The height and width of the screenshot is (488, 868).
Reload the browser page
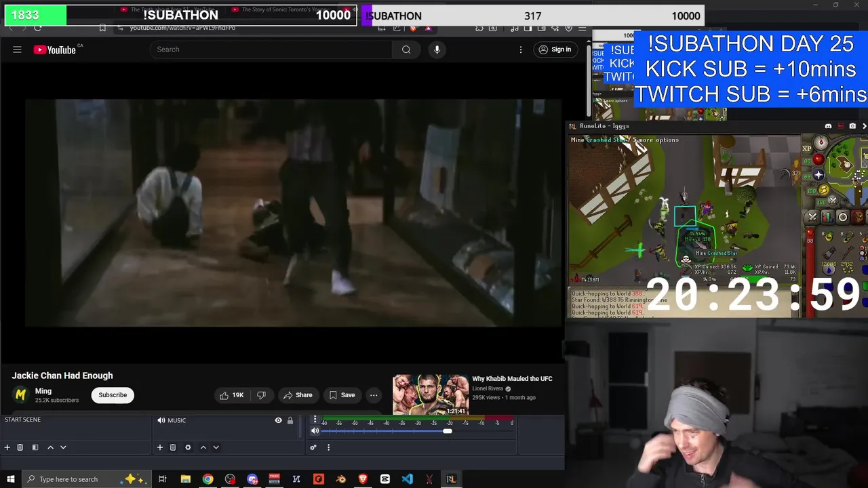click(x=38, y=28)
